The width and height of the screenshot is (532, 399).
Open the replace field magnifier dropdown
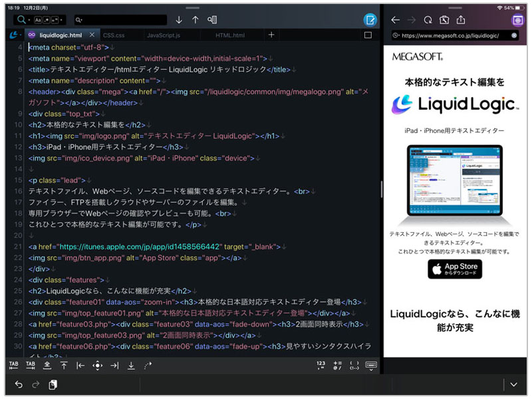click(79, 20)
